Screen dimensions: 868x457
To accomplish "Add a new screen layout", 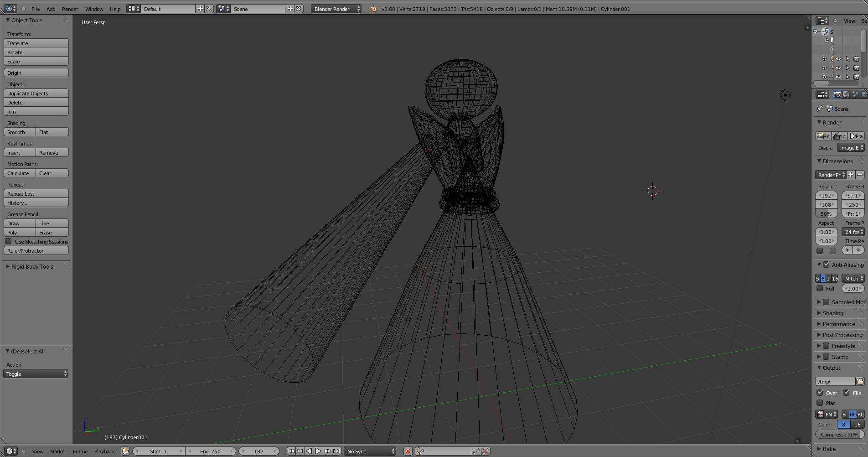I will click(x=200, y=9).
